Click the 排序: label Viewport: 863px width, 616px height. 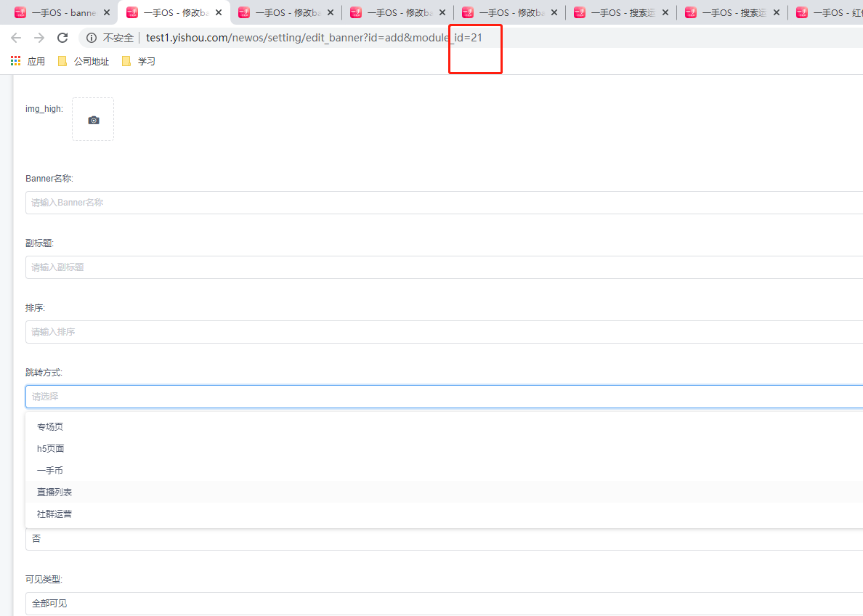tap(35, 308)
